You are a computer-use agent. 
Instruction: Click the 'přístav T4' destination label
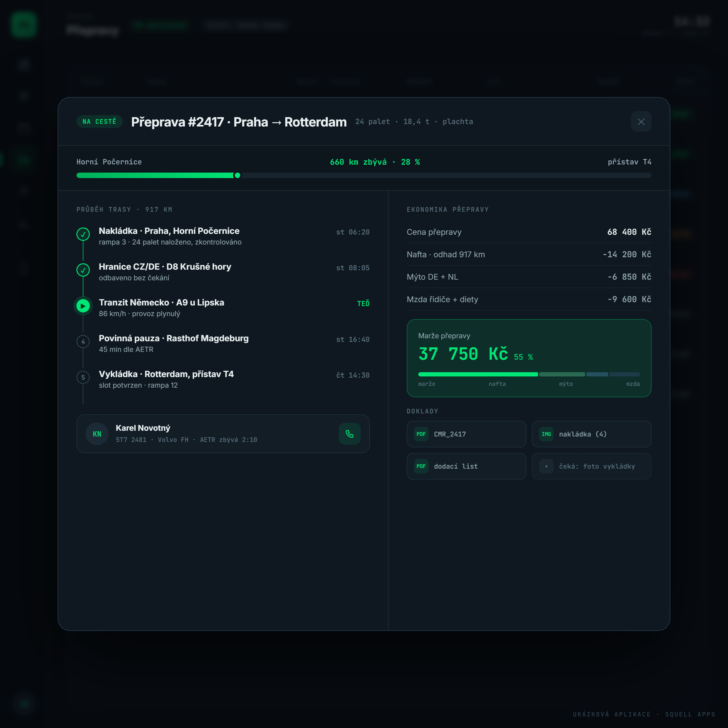(629, 162)
